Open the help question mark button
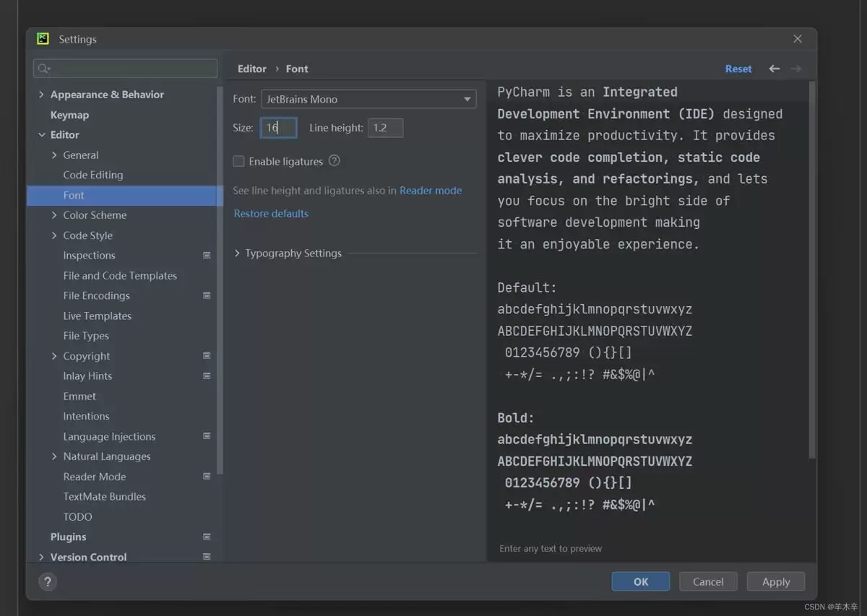Viewport: 867px width, 616px height. (47, 581)
